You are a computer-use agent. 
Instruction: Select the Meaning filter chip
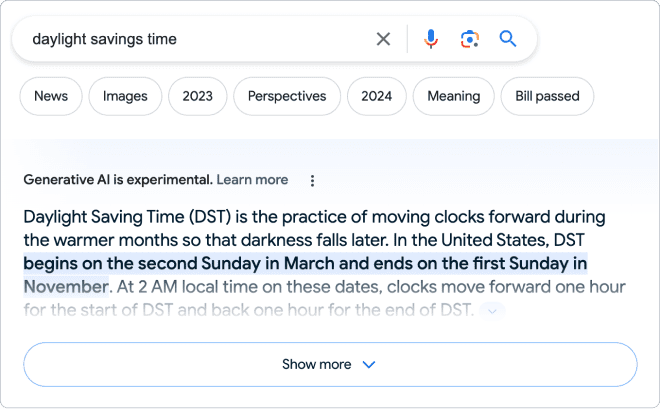[x=453, y=96]
